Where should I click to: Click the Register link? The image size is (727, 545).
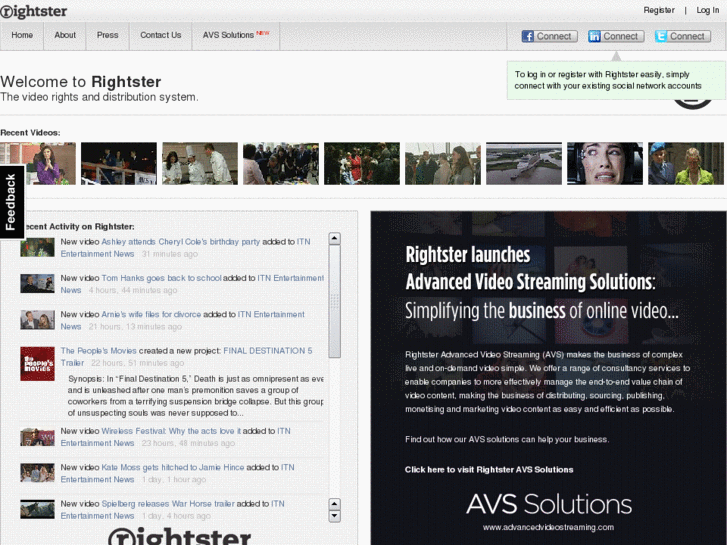[x=659, y=10]
